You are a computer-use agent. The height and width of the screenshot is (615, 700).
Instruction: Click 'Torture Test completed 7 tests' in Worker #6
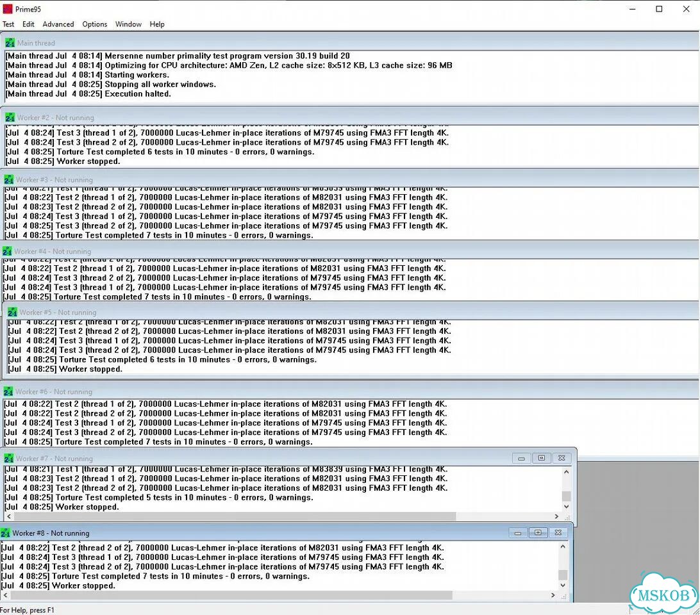(x=158, y=442)
